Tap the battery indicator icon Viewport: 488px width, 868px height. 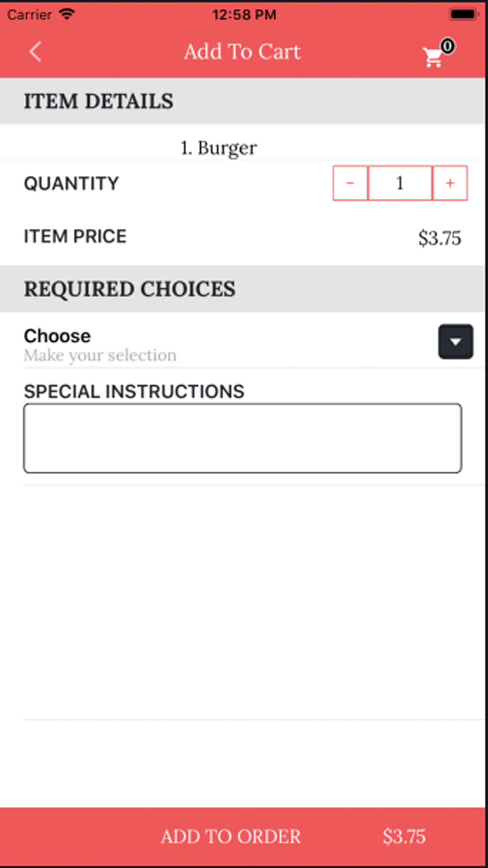tap(462, 14)
